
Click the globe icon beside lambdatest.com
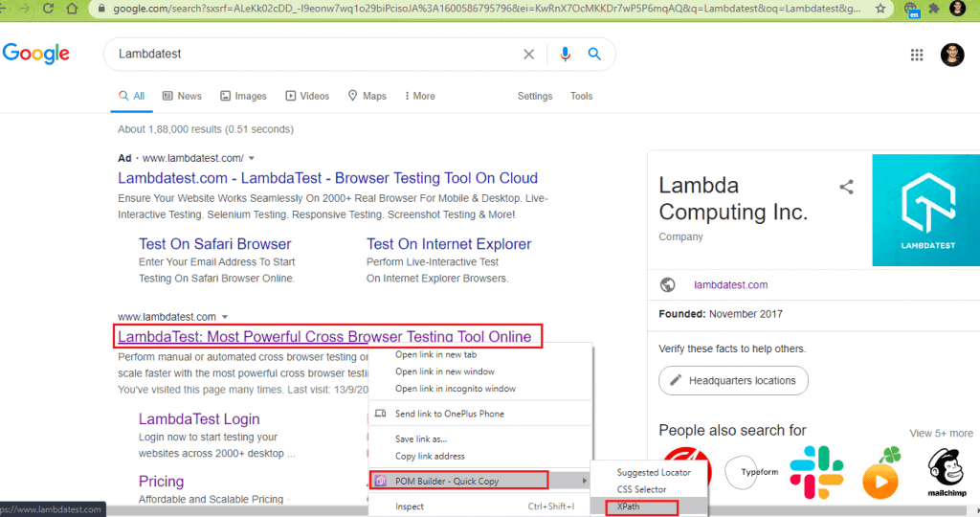[667, 285]
